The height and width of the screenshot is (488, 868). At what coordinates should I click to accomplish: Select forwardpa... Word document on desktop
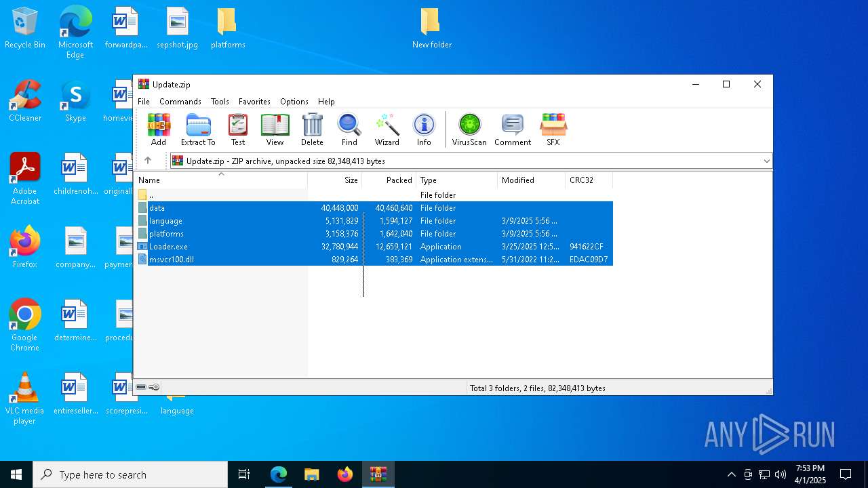(x=126, y=28)
